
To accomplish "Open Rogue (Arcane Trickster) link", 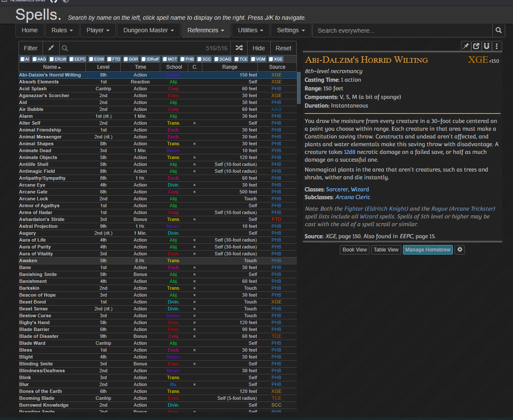I will click(x=463, y=209).
